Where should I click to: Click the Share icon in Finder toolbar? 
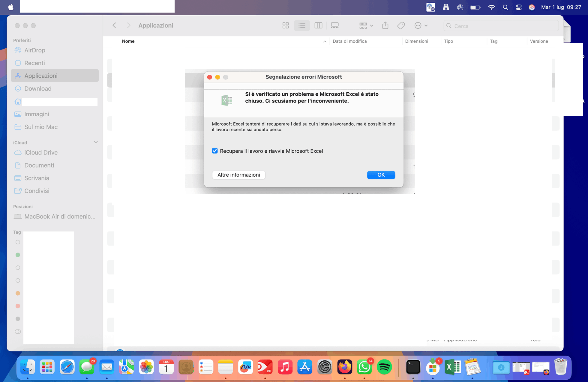(385, 25)
